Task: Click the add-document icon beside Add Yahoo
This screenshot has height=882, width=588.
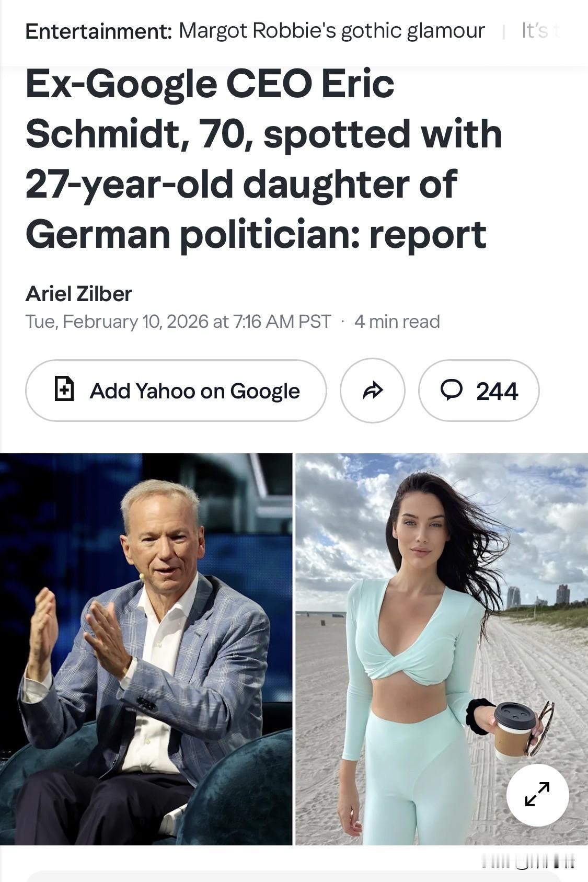Action: pos(64,389)
